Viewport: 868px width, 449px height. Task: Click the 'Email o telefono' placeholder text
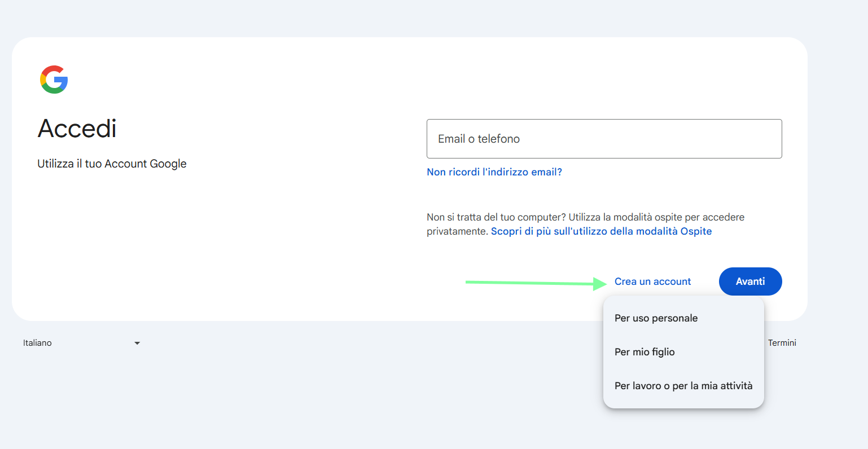pyautogui.click(x=479, y=139)
